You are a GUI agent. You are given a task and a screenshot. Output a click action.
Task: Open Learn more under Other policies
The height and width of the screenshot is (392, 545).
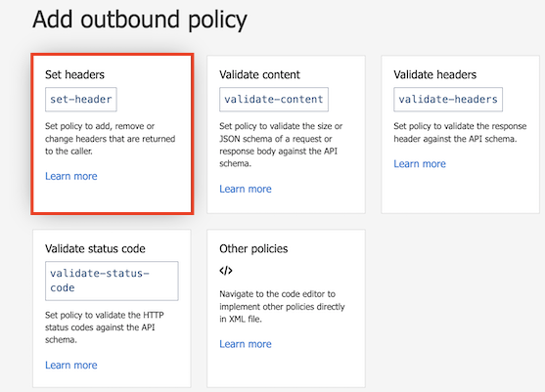click(246, 344)
